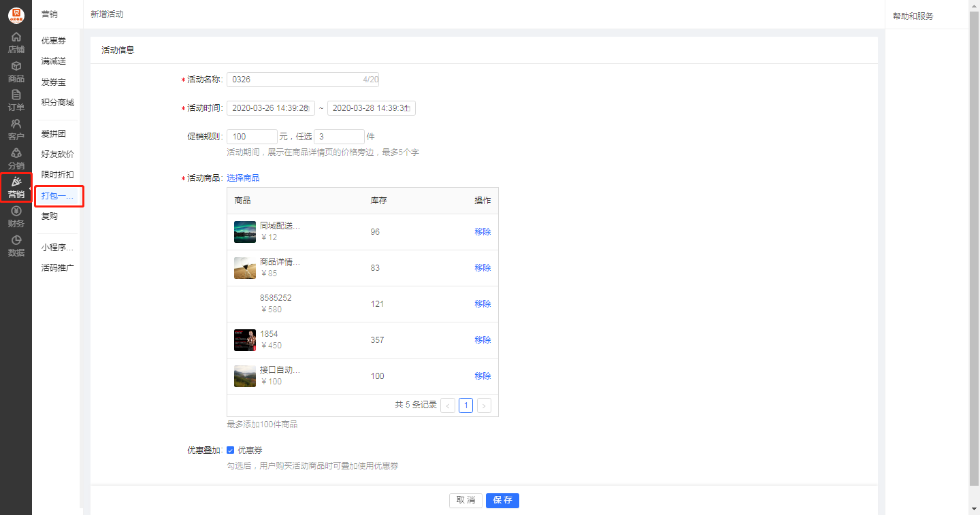Open the 店铺 (store) sidebar icon
The height and width of the screenshot is (515, 980).
coord(16,42)
